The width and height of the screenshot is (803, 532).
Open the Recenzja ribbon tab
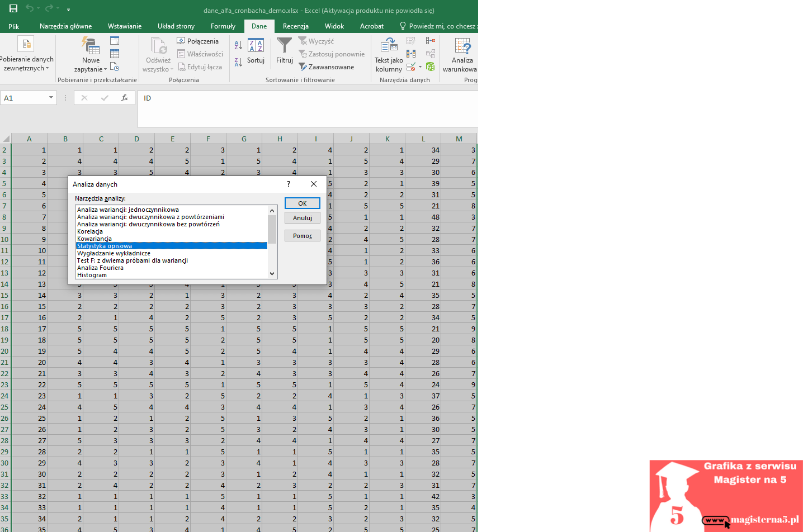pyautogui.click(x=295, y=26)
